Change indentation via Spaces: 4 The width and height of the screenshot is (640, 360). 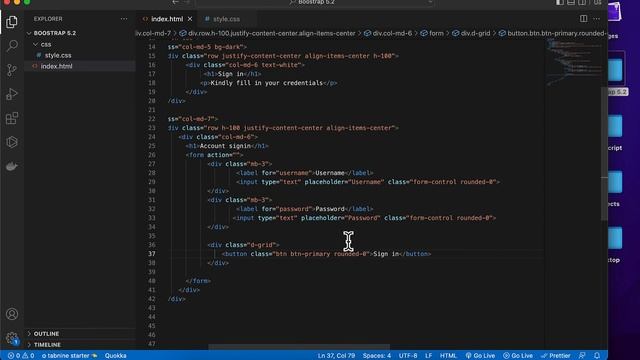(377, 356)
